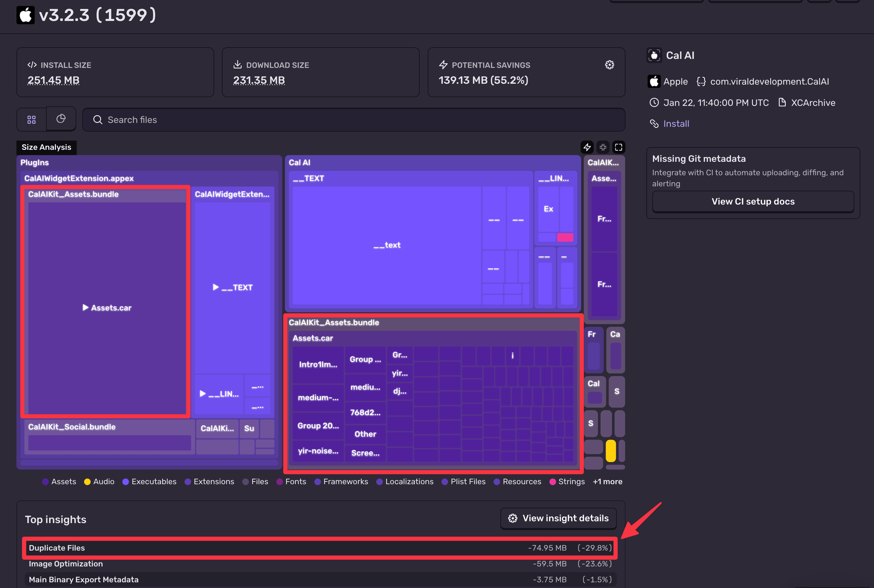Click the lightning insights icon above the treemap
This screenshot has width=874, height=588.
click(x=587, y=147)
